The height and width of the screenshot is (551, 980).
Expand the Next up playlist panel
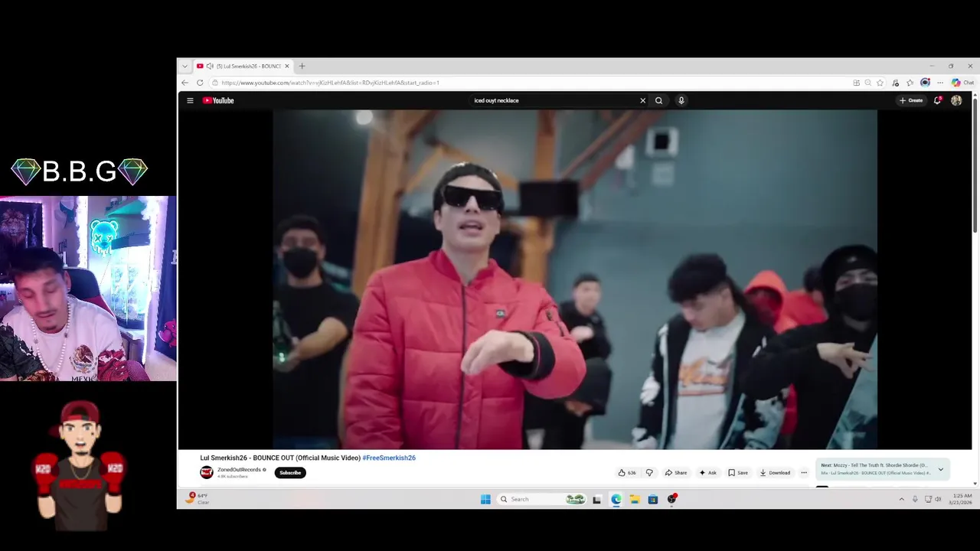[x=941, y=469]
